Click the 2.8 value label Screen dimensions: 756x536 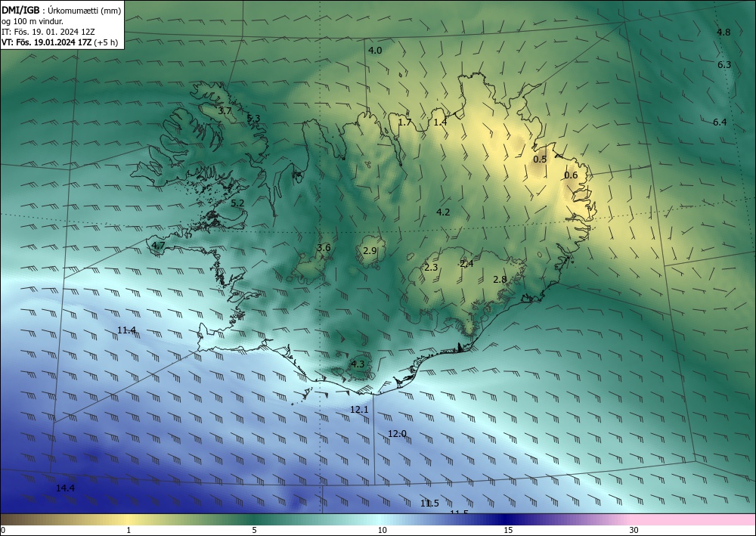(x=500, y=280)
